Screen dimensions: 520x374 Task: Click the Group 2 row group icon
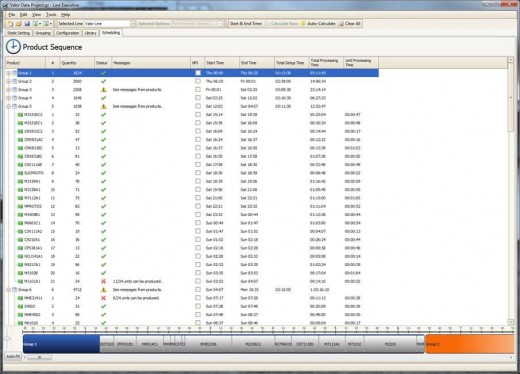(x=14, y=81)
